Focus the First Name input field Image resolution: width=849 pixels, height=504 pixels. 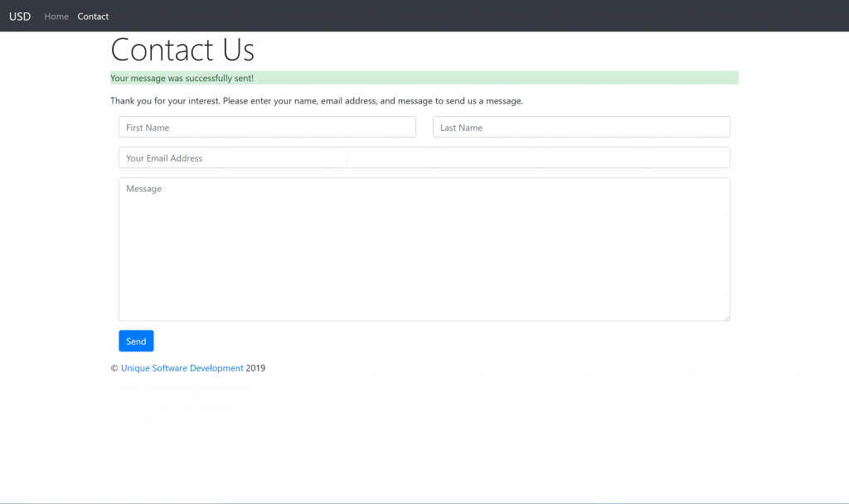(267, 126)
